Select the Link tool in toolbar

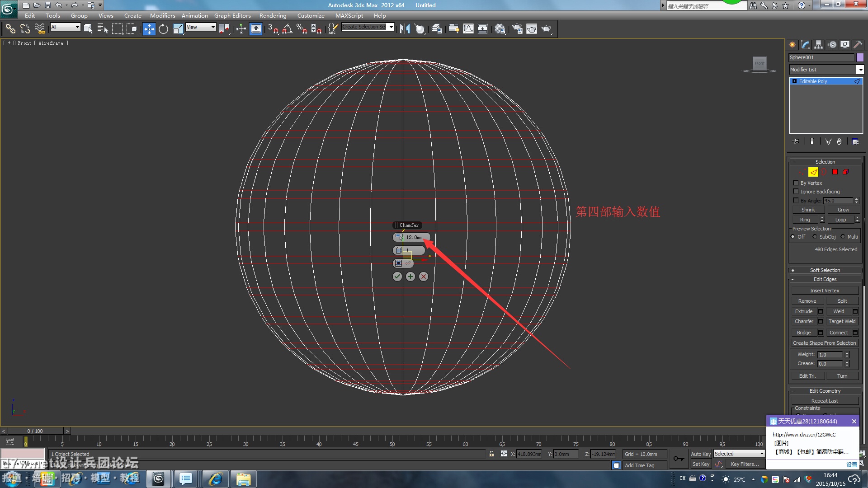10,29
